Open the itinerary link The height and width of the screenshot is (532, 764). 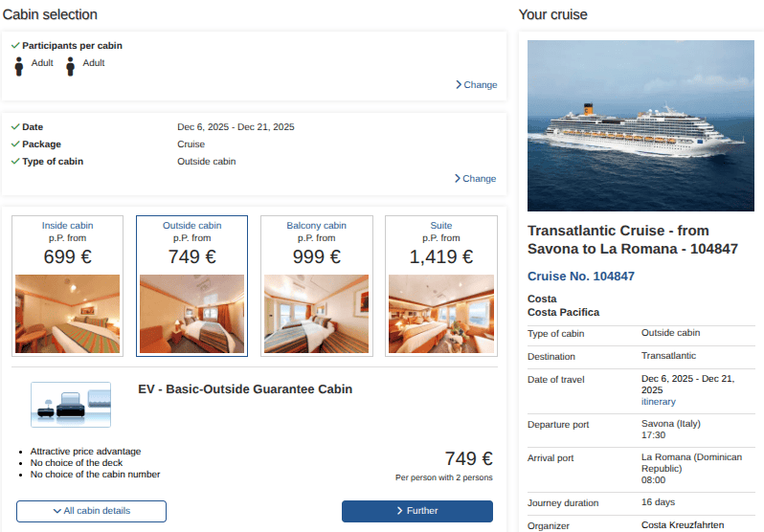click(658, 402)
